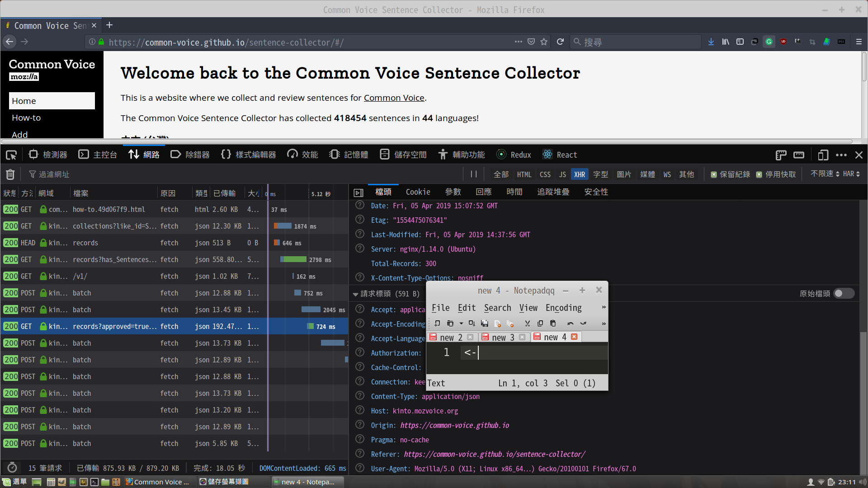Screen dimensions: 868x488
Task: Click Notepadqq cut scissors icon
Action: click(x=527, y=324)
